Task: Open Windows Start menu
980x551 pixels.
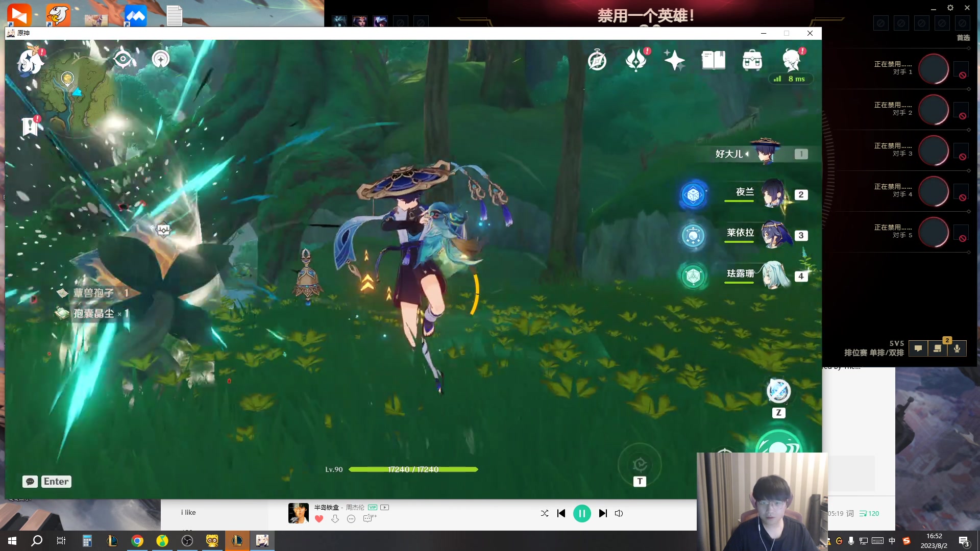Action: tap(12, 541)
